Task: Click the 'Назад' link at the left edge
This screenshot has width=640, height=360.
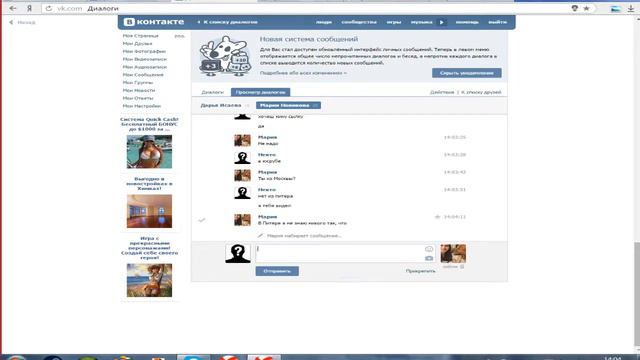Action: click(x=22, y=22)
